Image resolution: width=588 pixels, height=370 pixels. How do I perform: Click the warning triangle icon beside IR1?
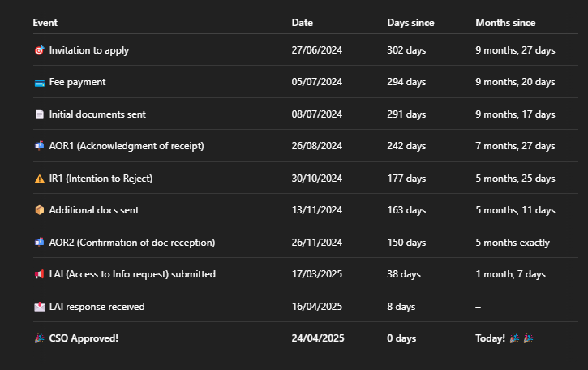click(40, 179)
